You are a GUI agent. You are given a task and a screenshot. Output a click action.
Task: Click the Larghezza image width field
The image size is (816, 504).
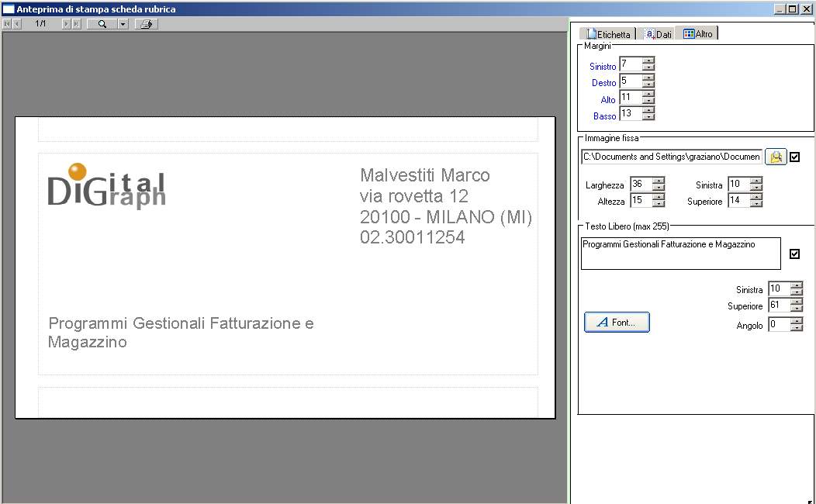641,184
